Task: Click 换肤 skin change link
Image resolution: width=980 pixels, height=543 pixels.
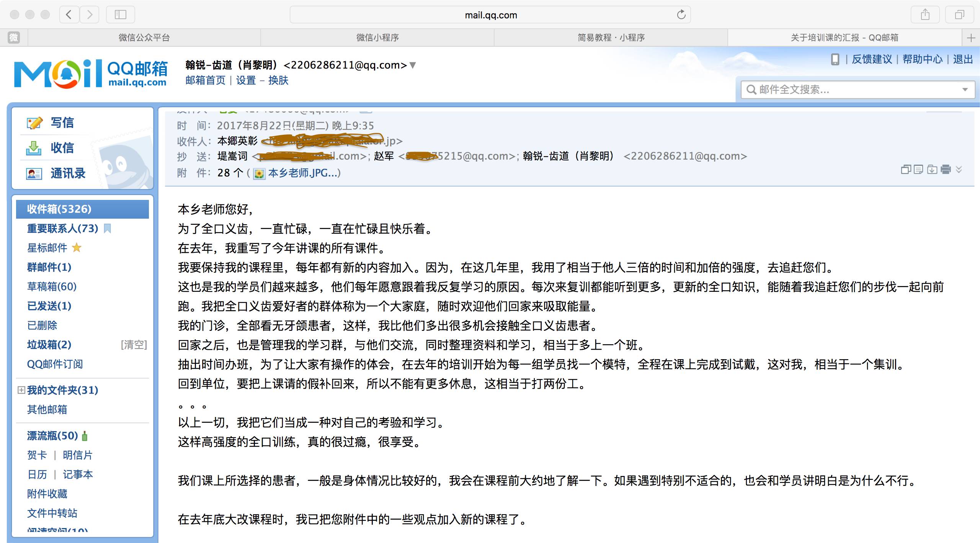Action: coord(278,80)
